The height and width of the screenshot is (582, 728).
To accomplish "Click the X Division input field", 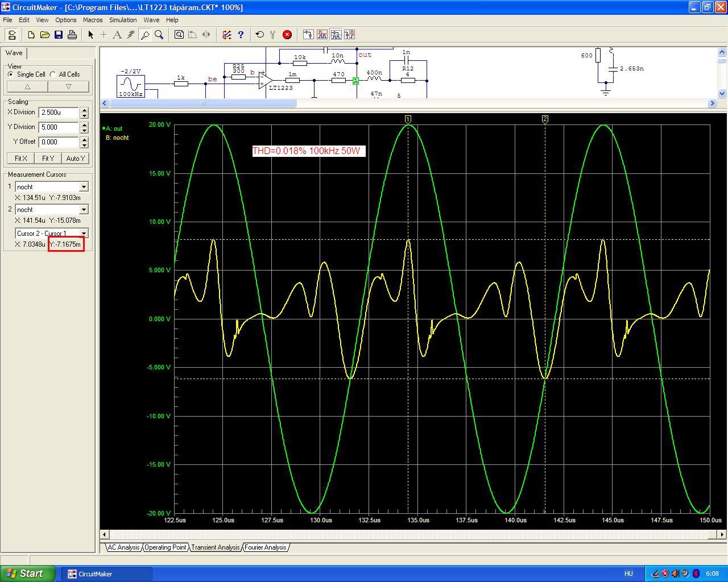I will 58,113.
